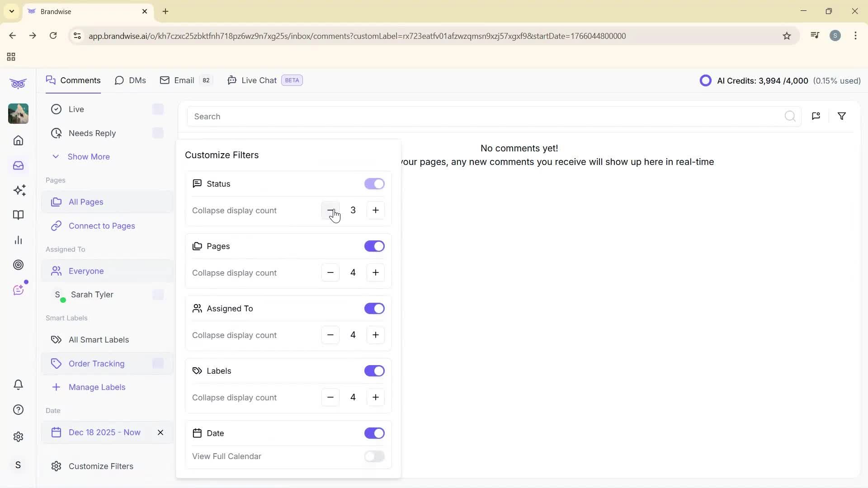Screen dimensions: 868x488
Task: Open filter options via the funnel icon
Action: pos(841,116)
